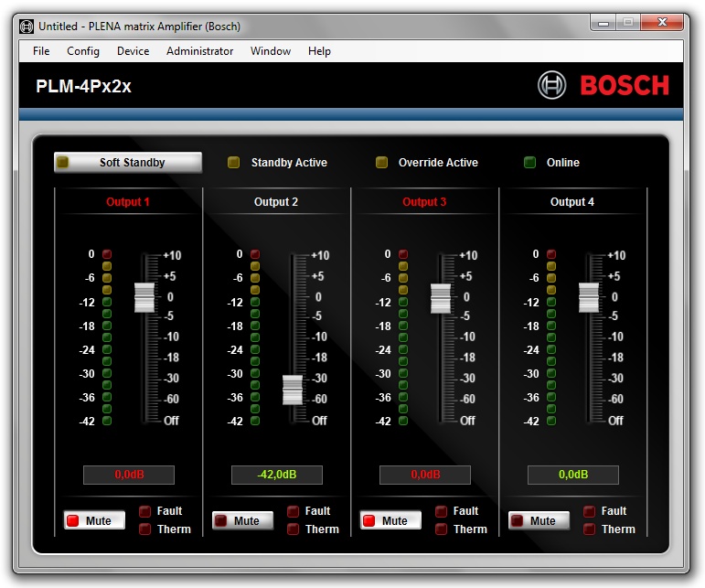This screenshot has width=705, height=588.
Task: Click the PLM-4Px2x device name
Action: [83, 86]
